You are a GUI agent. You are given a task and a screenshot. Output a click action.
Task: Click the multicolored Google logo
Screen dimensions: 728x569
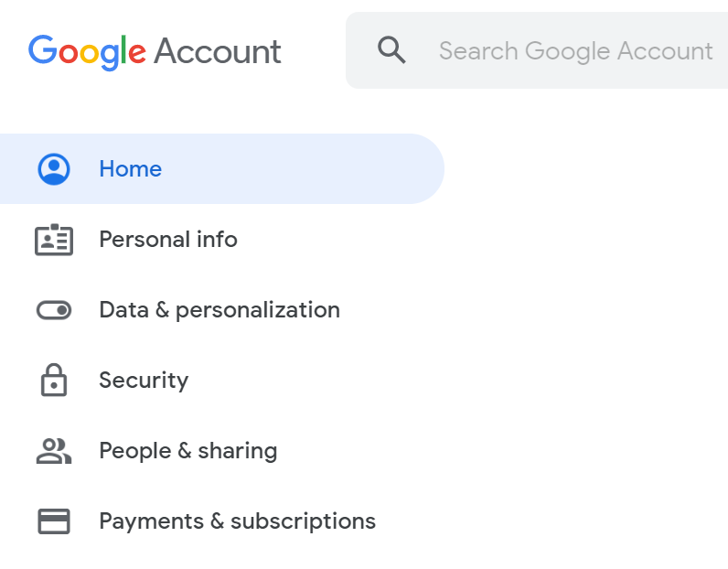click(x=87, y=51)
